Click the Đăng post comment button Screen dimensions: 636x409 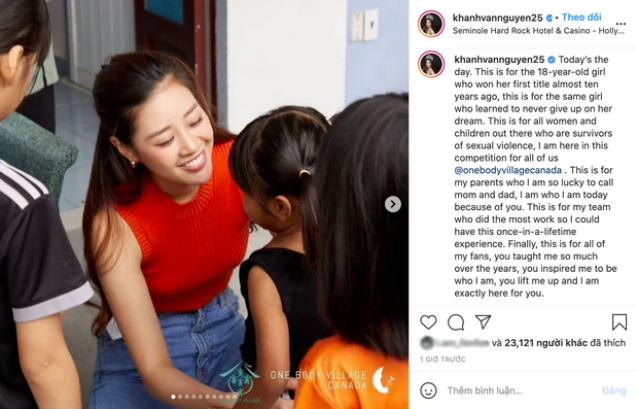(613, 391)
